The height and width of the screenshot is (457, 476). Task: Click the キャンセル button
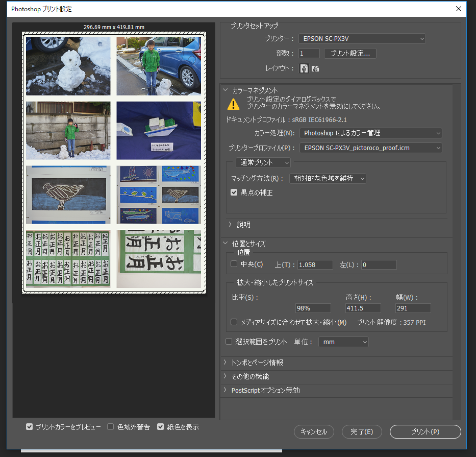tap(314, 431)
